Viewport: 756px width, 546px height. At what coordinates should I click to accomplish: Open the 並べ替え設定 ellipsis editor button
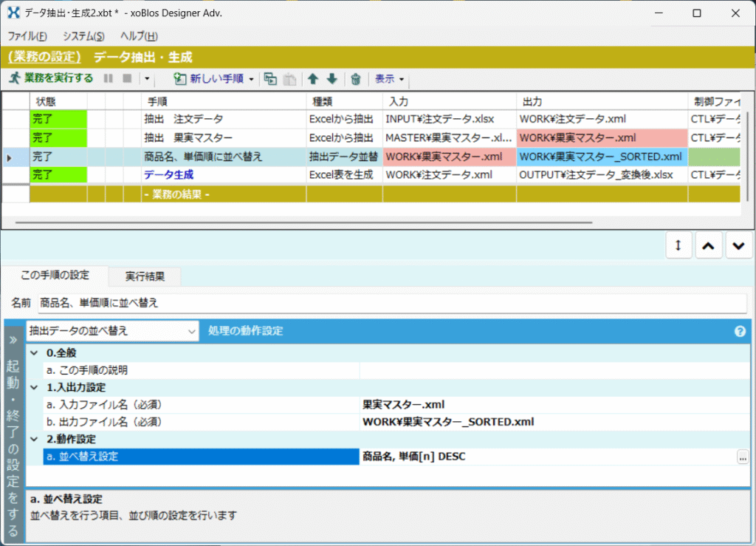742,457
